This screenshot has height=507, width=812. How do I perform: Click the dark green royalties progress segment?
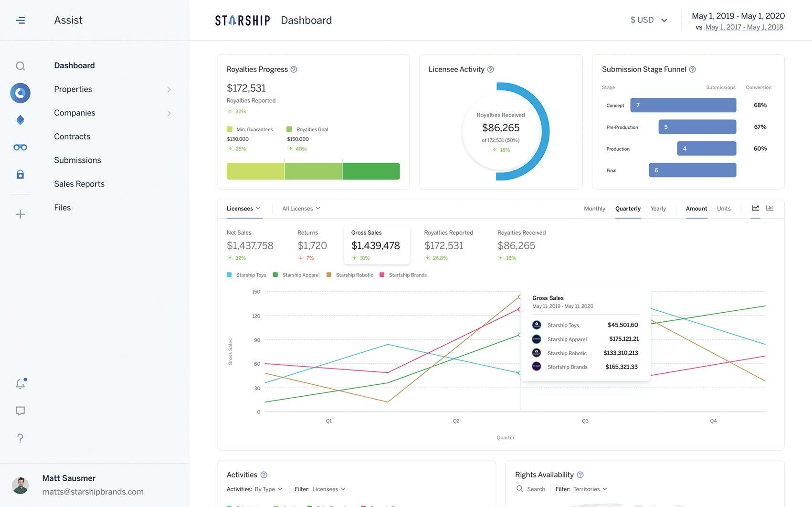click(371, 171)
